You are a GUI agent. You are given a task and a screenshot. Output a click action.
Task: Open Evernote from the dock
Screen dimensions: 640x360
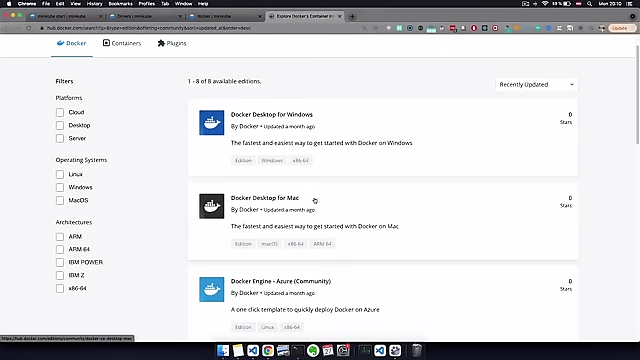313,350
